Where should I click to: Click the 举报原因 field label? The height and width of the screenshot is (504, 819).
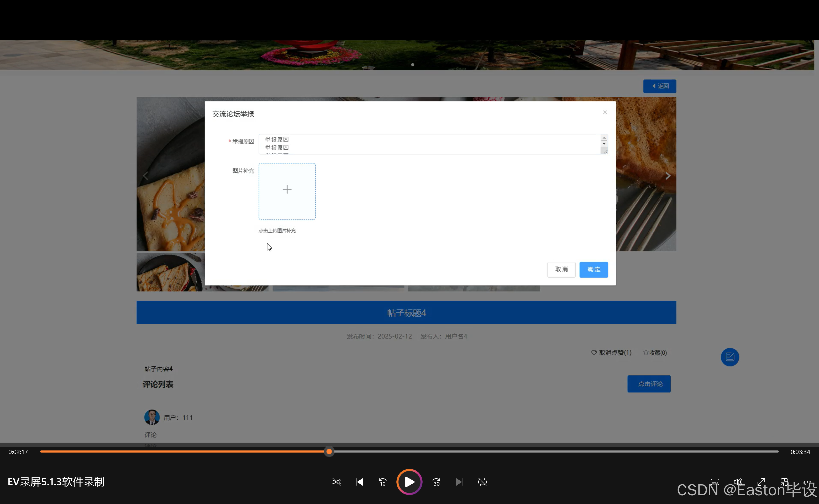tap(243, 142)
